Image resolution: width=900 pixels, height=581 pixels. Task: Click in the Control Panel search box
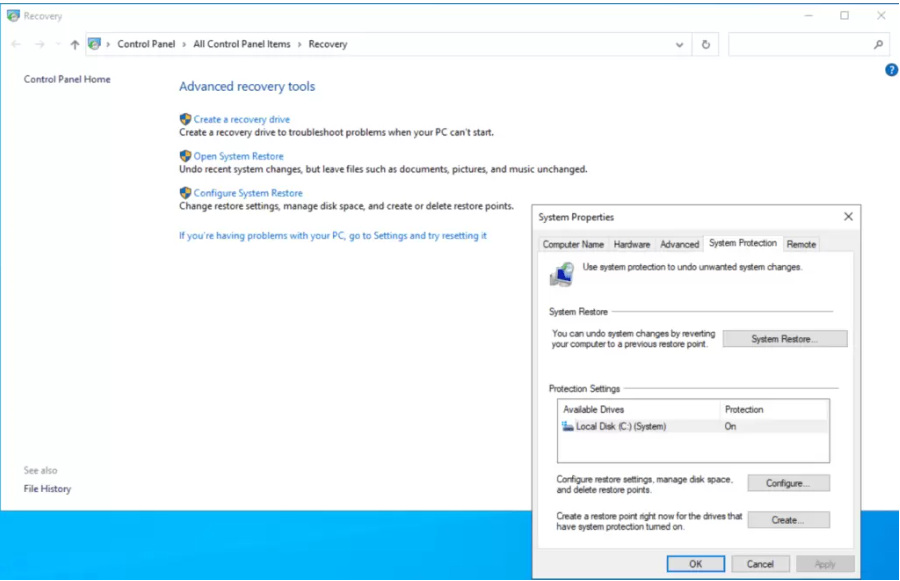(800, 45)
